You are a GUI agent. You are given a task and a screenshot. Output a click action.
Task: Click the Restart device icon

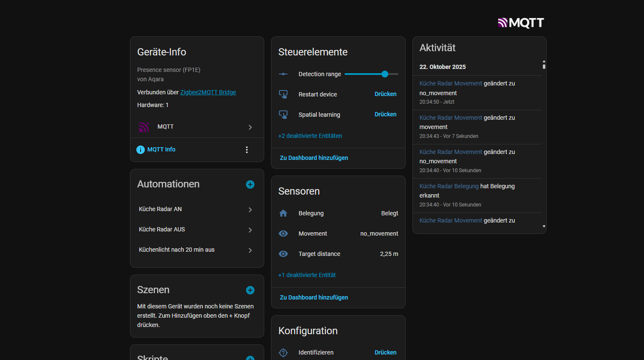click(283, 94)
